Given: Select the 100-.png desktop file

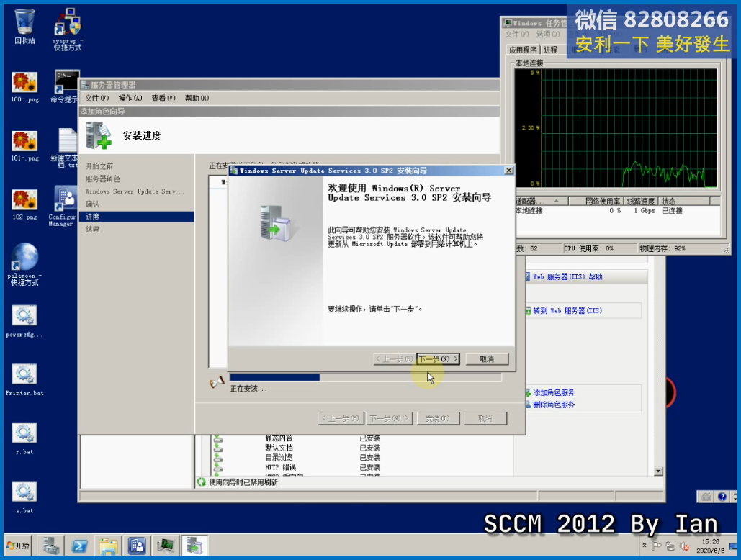Looking at the screenshot, I should tap(24, 87).
